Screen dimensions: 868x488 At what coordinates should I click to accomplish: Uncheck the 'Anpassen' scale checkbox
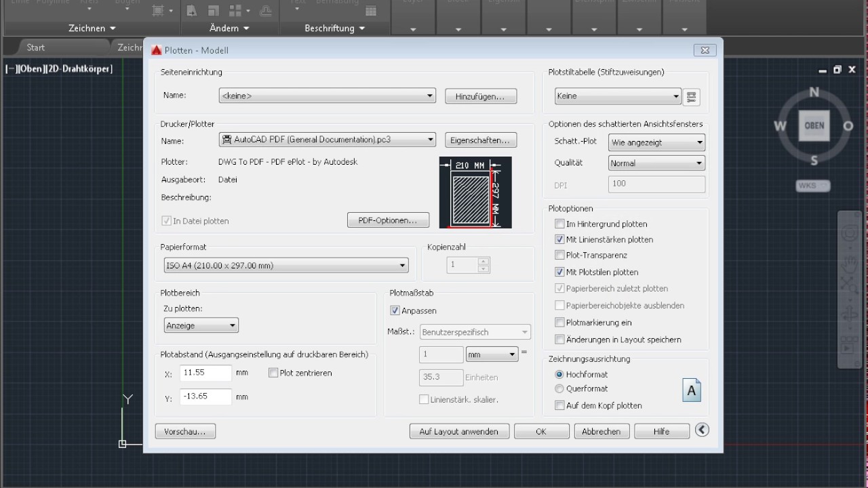pos(395,310)
